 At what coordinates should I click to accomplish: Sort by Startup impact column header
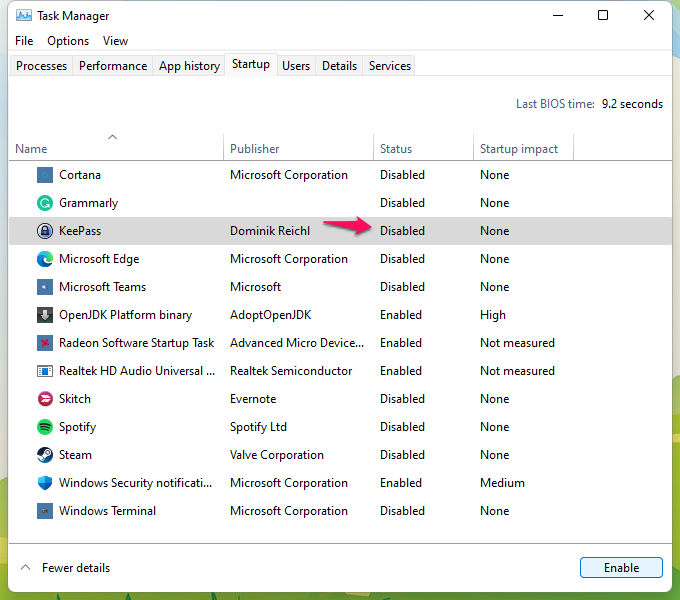[x=519, y=149]
